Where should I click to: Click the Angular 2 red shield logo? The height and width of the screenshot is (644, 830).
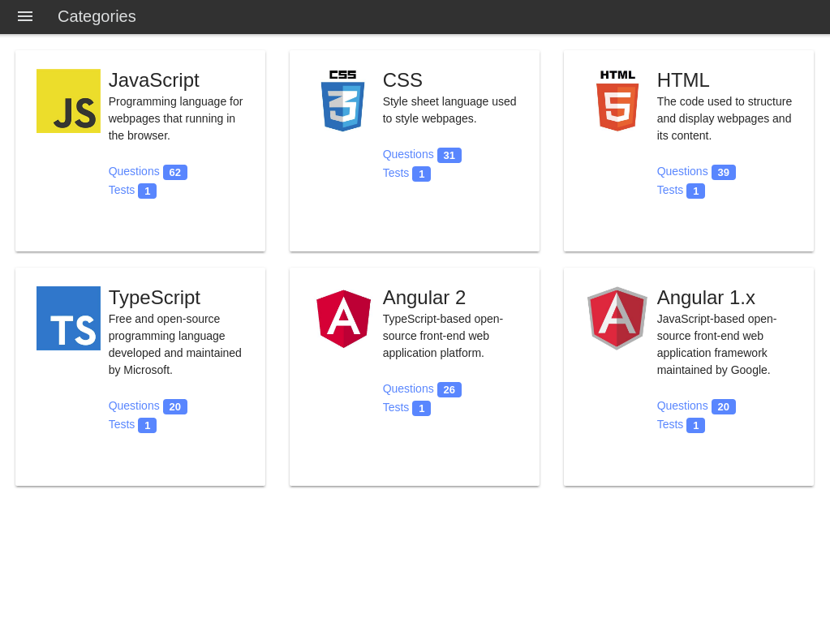coord(343,319)
